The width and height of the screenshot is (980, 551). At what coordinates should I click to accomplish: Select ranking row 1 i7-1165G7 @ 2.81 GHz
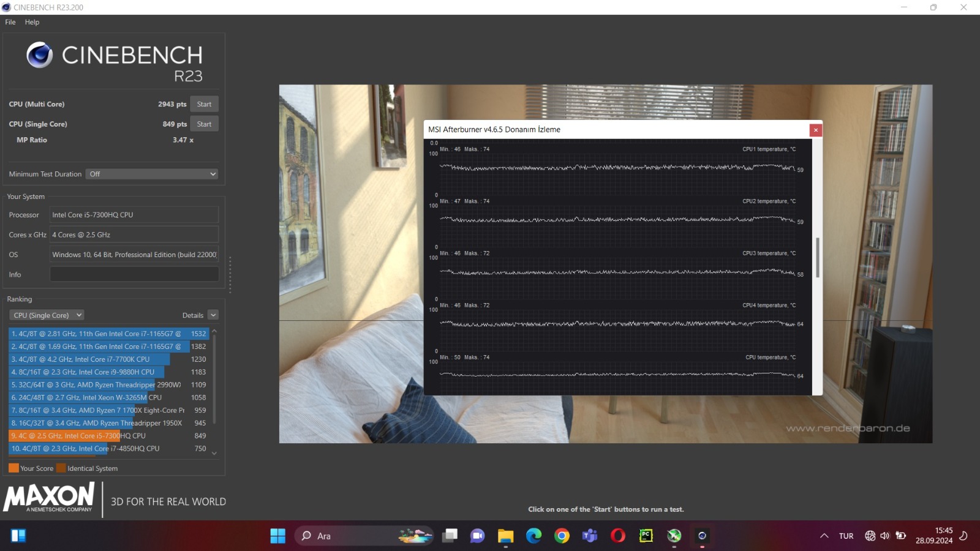(x=109, y=334)
